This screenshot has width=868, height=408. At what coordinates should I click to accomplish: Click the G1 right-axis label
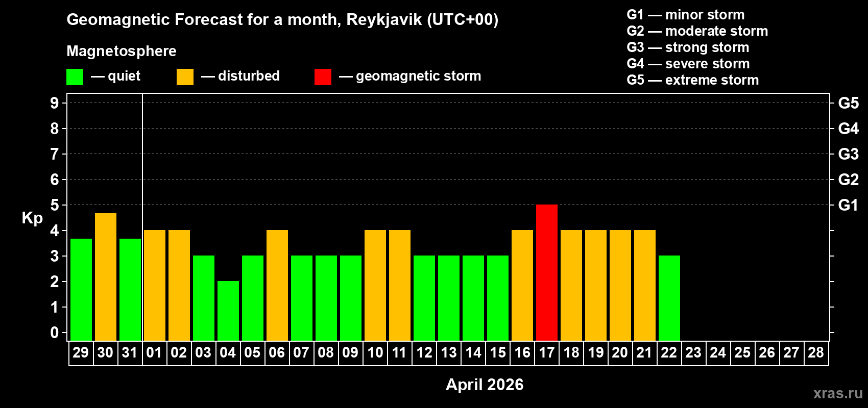click(x=848, y=205)
